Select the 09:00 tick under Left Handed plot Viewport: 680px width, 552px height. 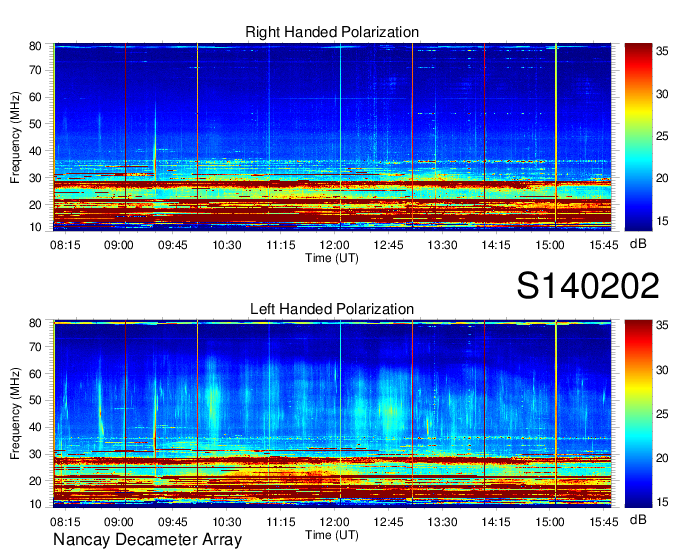click(119, 522)
